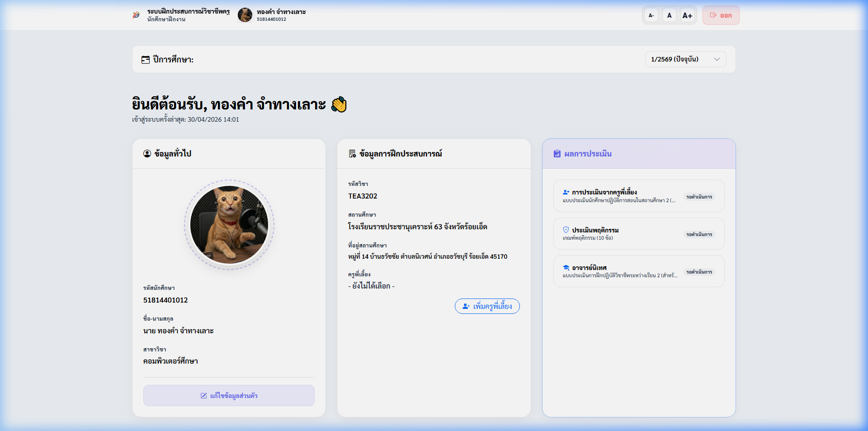Click the เพิ่มครูพี่เลี้ยง button
Viewport: 868px width, 431px height.
point(487,306)
